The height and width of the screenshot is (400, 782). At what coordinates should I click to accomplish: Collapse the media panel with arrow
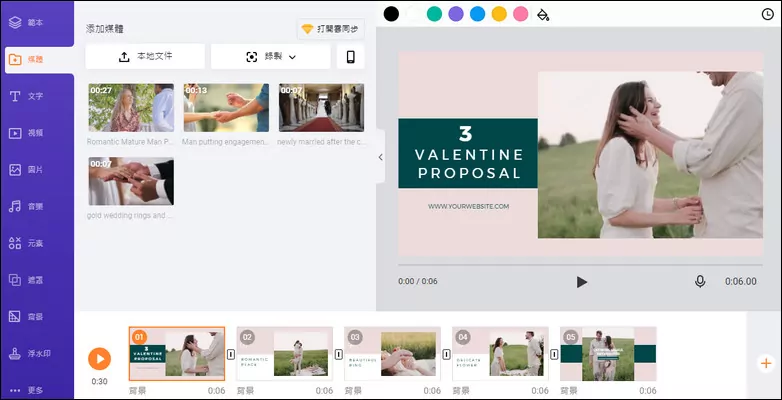click(x=381, y=157)
